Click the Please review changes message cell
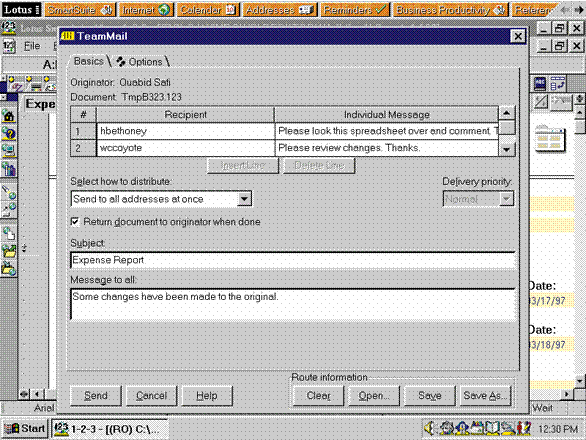 (386, 148)
